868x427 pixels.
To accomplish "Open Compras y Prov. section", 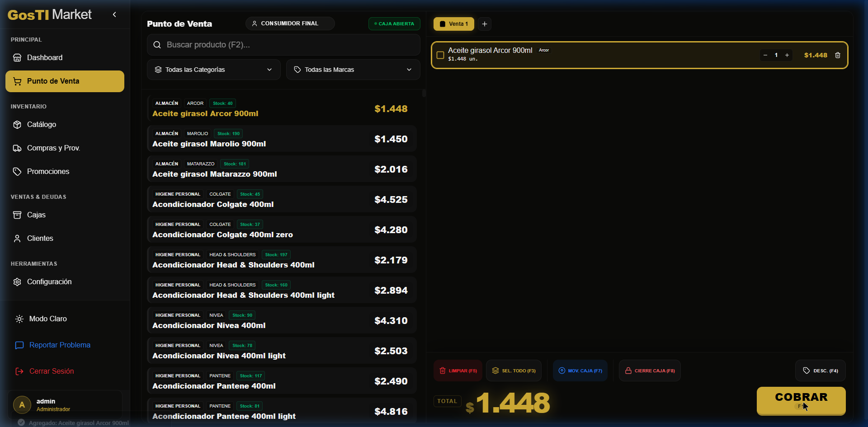I will coord(65,148).
